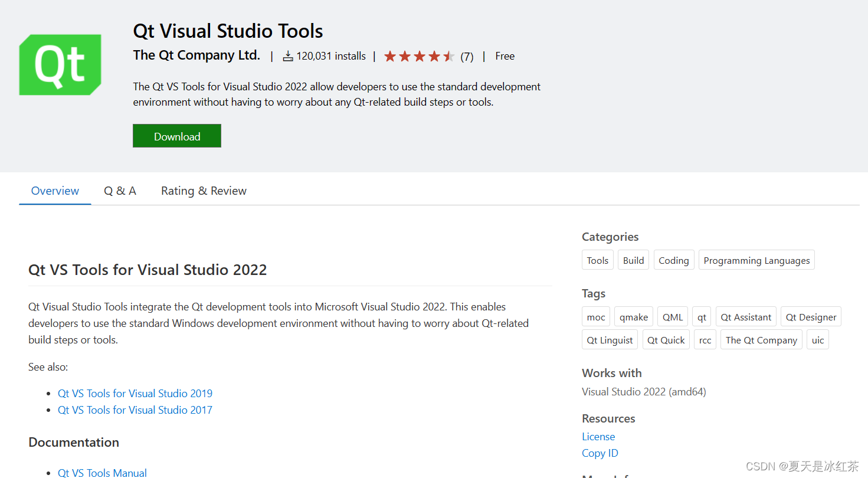The height and width of the screenshot is (478, 868).
Task: Select the Tools category tag
Action: (x=597, y=260)
